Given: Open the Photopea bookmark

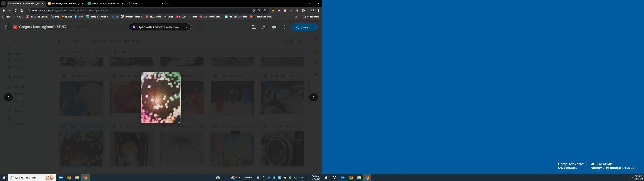Looking at the screenshot, I should (x=97, y=17).
